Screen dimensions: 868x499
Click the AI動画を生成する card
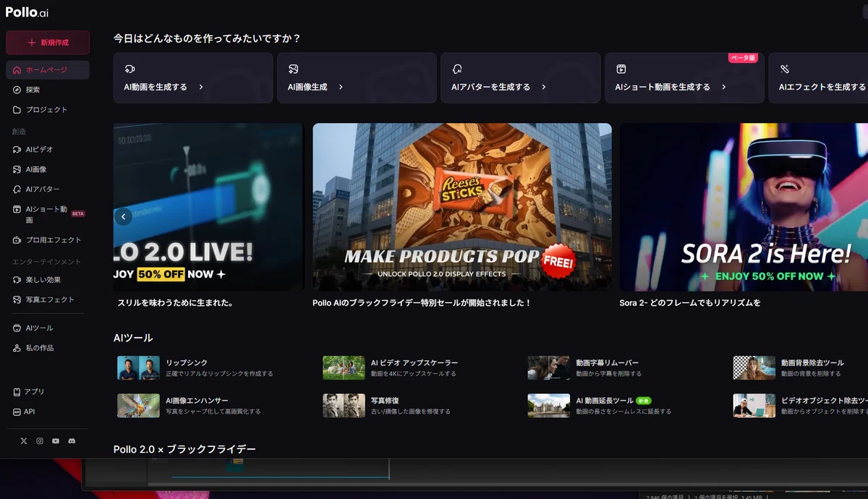[193, 77]
